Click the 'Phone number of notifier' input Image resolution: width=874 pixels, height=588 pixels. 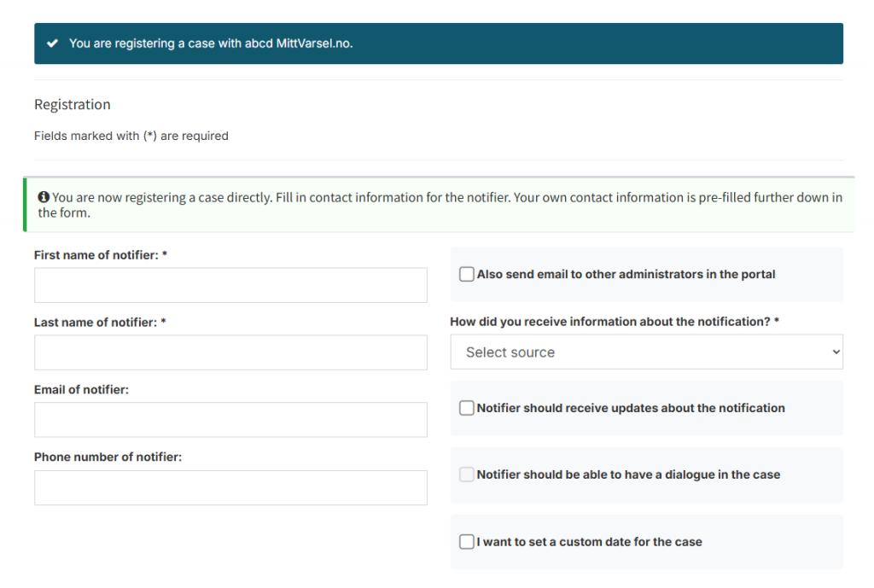(x=230, y=487)
